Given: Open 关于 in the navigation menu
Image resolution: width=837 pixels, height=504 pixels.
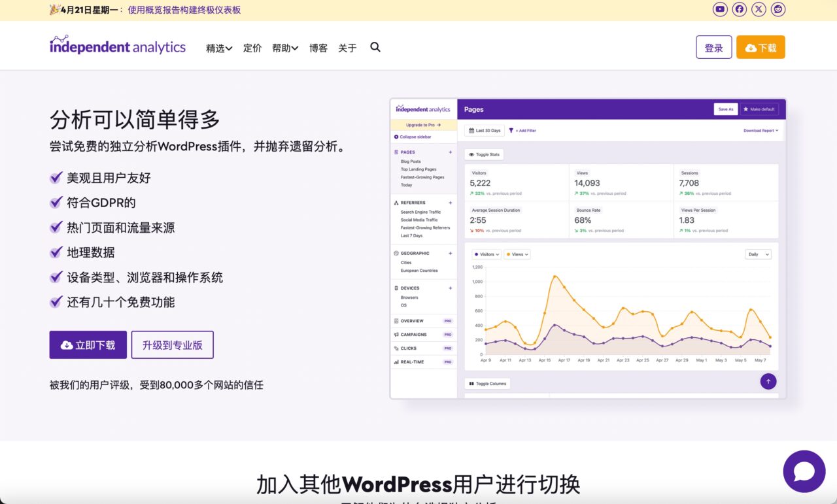Looking at the screenshot, I should (347, 48).
